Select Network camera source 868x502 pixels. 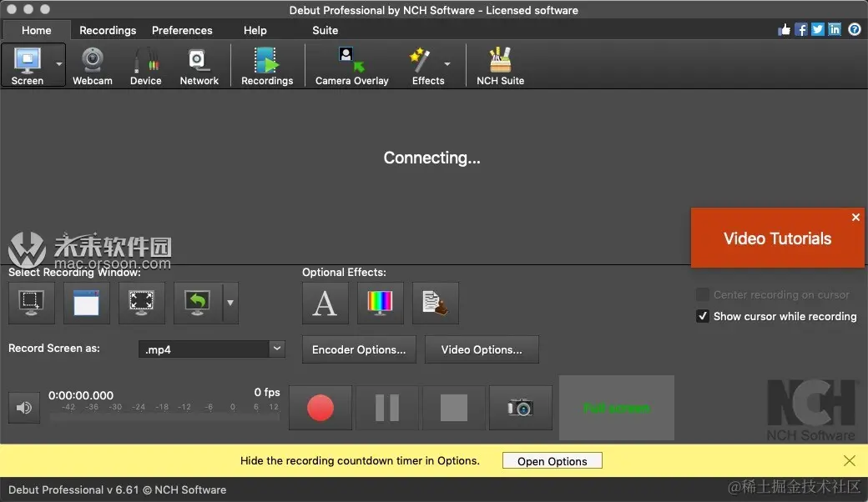pyautogui.click(x=199, y=66)
